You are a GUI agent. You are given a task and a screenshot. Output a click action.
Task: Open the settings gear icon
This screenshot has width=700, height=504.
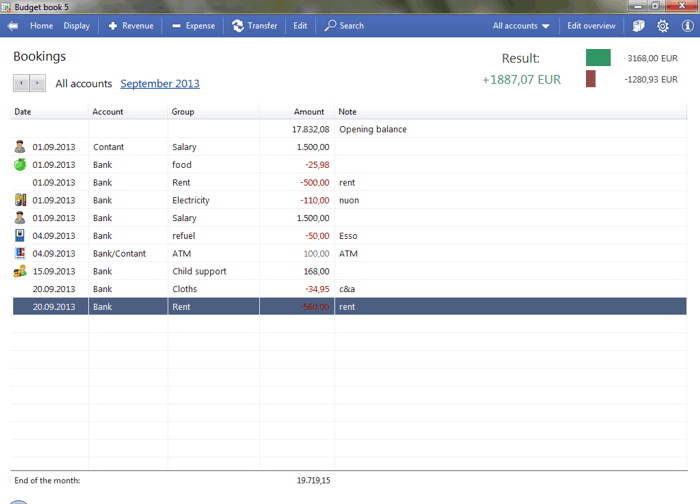click(x=663, y=26)
